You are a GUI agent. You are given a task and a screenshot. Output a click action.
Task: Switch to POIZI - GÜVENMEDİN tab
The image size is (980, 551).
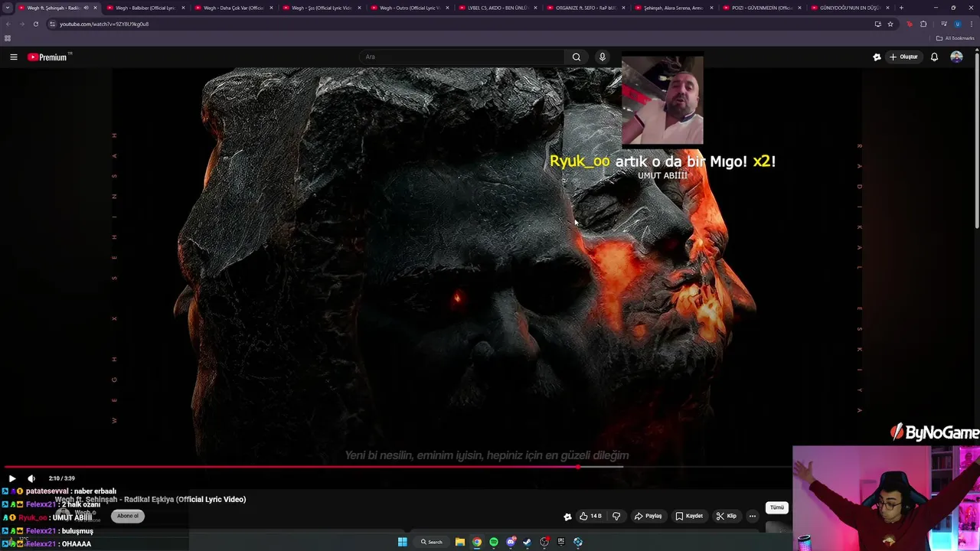[x=761, y=8]
